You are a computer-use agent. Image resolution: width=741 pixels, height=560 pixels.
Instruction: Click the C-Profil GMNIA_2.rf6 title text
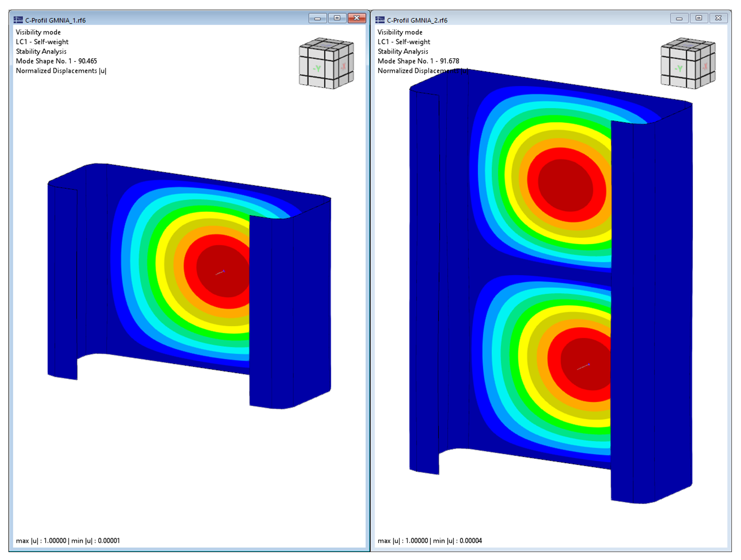(x=417, y=20)
